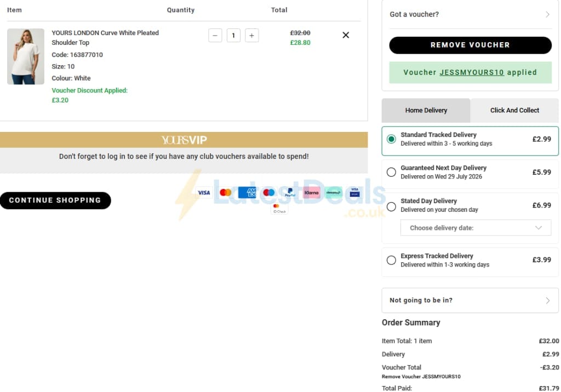The width and height of the screenshot is (561, 392).
Task: Click the Voucher Total amount -£3.20
Action: point(549,367)
